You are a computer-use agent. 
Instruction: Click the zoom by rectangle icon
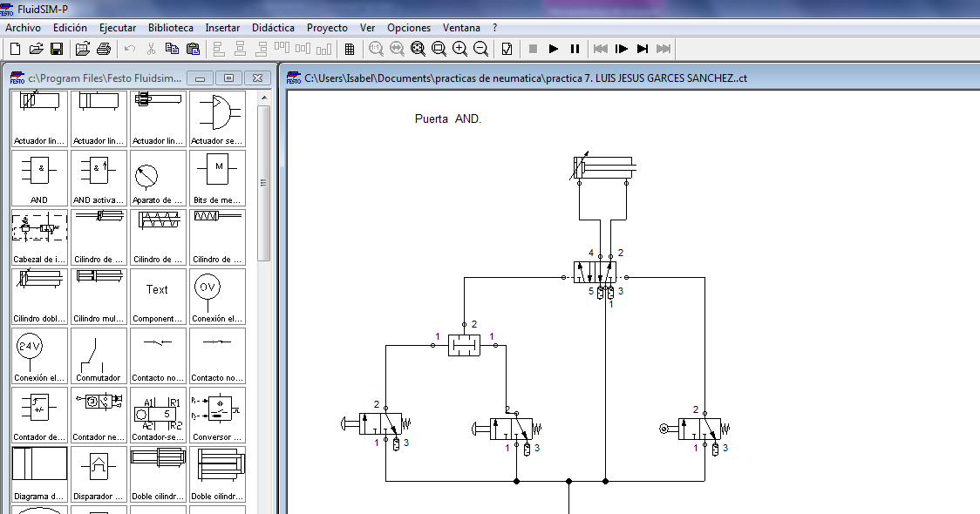439,49
